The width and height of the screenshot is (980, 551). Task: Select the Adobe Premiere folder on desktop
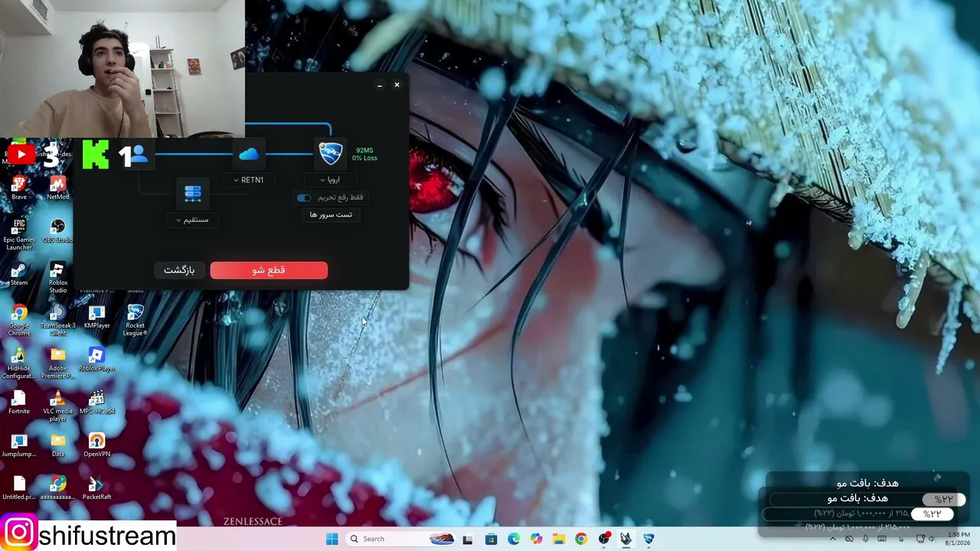pos(58,363)
